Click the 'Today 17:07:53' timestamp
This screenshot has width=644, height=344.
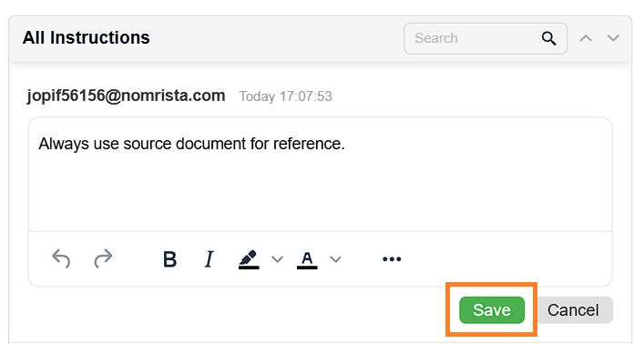coord(285,96)
